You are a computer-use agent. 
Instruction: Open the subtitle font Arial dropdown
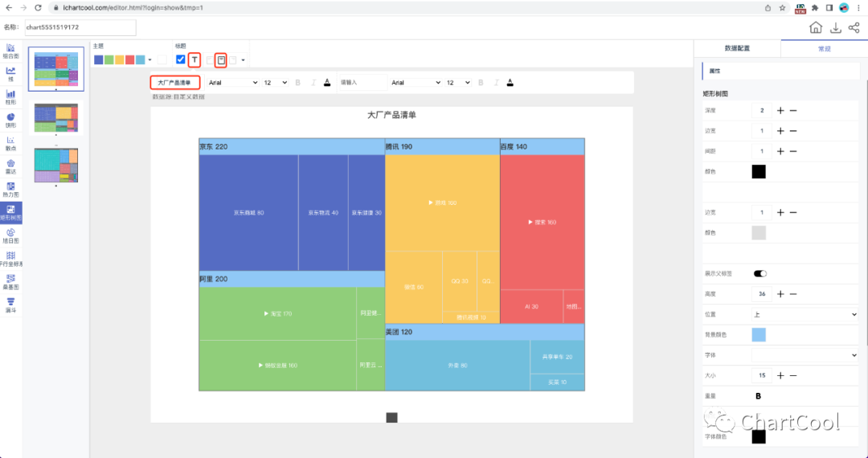[x=416, y=83]
